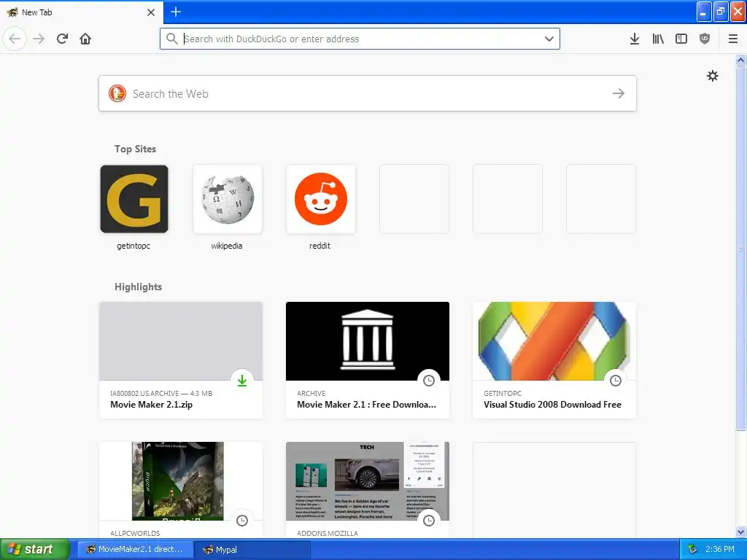
Task: Click the GETINTOPC source label
Action: coord(503,393)
